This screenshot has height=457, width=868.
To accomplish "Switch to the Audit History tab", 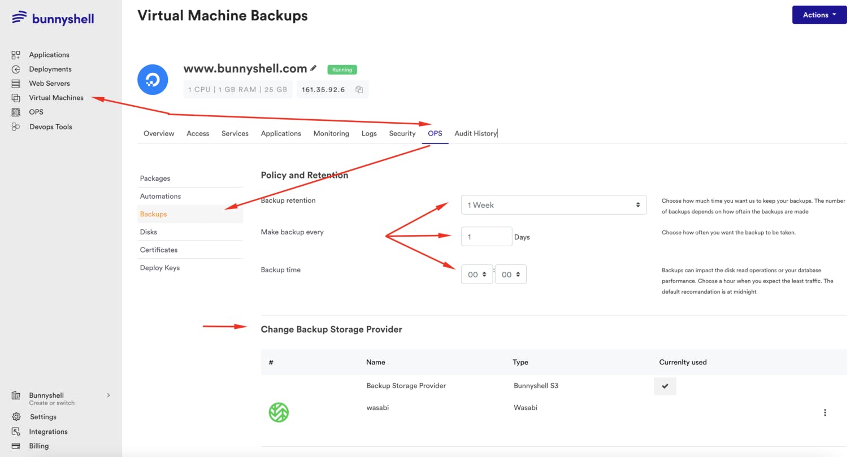I will (475, 134).
